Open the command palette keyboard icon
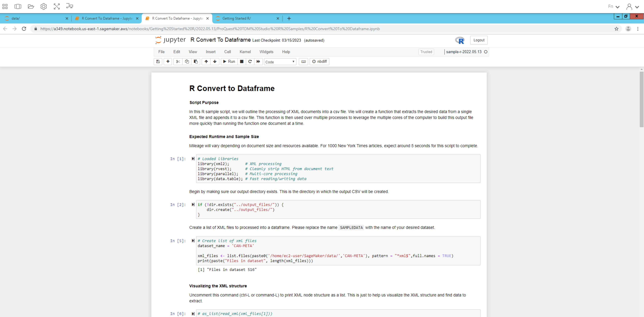Screen dimensions: 644x317 click(x=303, y=61)
